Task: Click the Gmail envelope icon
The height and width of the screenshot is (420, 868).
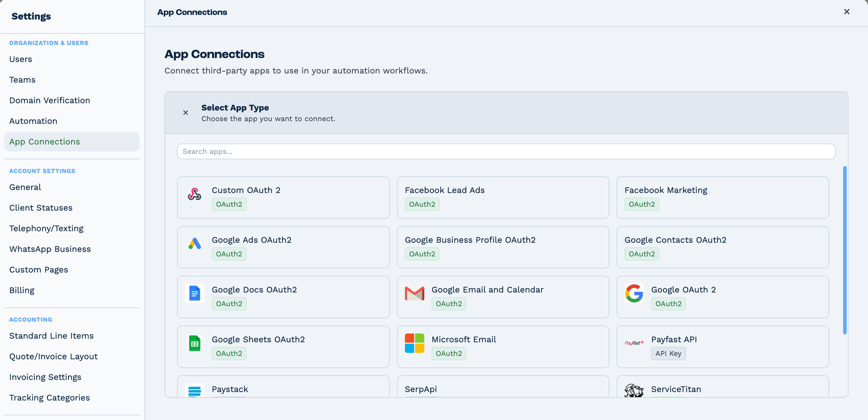Action: tap(414, 294)
